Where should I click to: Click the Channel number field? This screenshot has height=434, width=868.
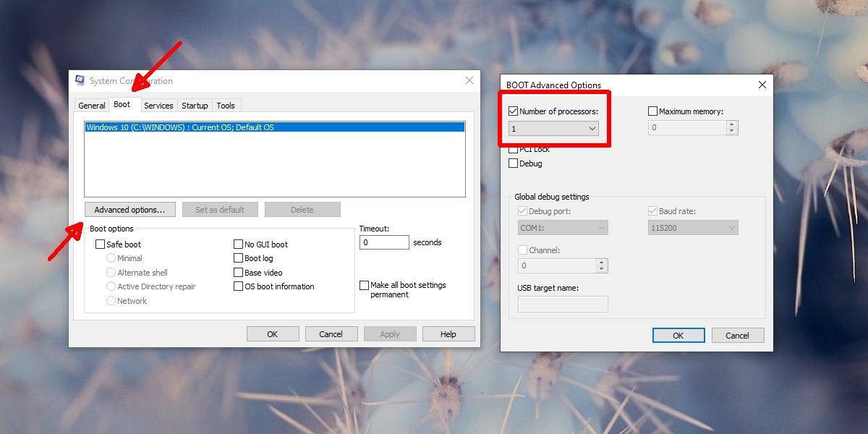pyautogui.click(x=557, y=265)
